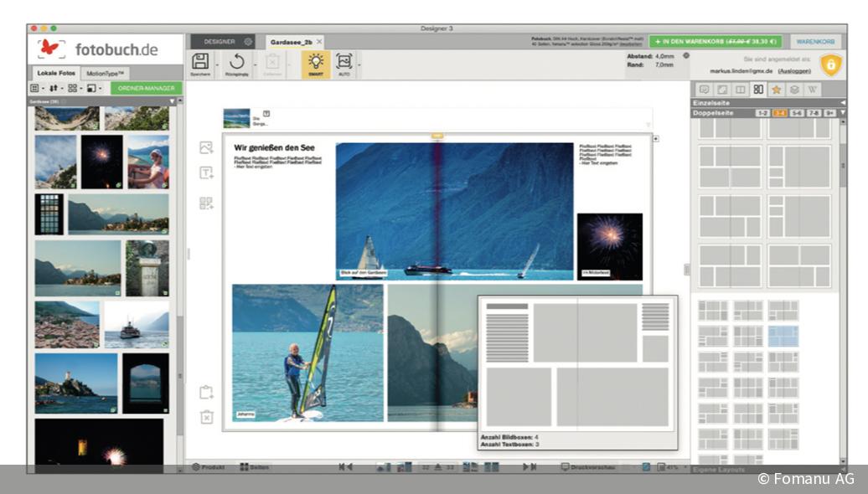The height and width of the screenshot is (494, 868).
Task: Click the Rückgängig undo icon
Action: pos(237,61)
